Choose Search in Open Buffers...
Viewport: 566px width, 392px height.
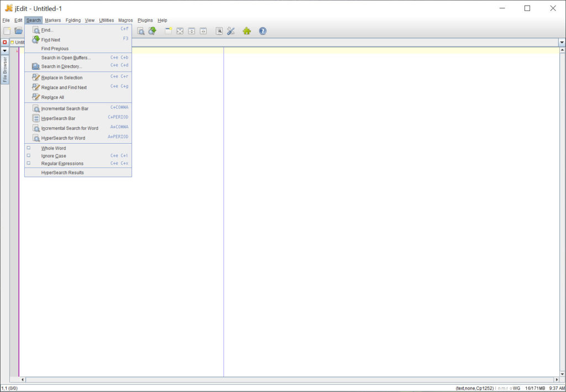tap(78, 58)
